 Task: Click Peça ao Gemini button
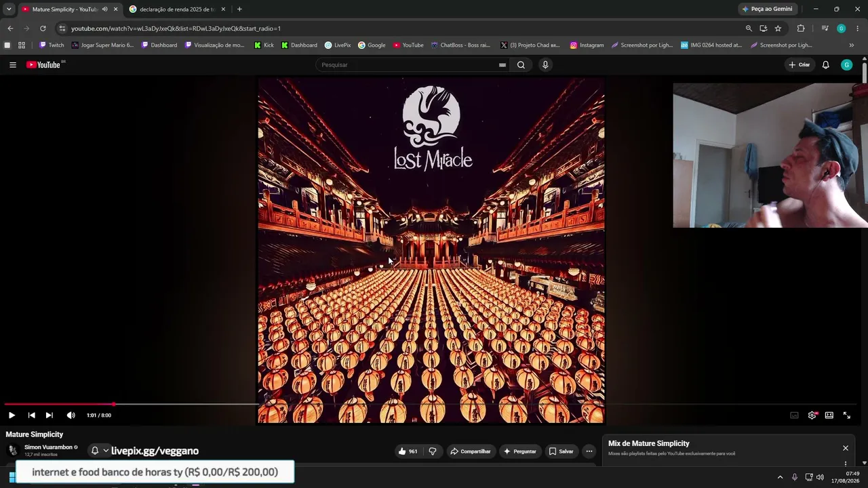768,9
